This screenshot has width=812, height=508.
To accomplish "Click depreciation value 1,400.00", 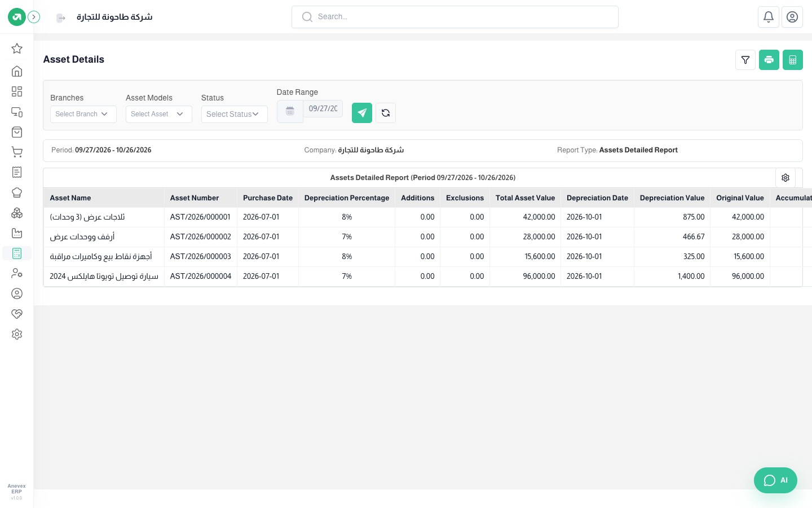I will [x=691, y=277].
